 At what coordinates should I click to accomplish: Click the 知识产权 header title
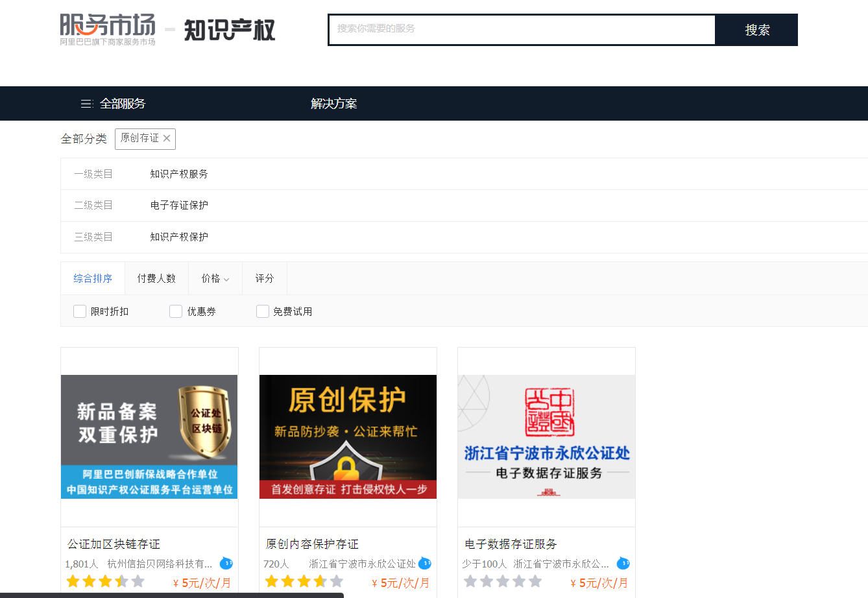(x=230, y=30)
